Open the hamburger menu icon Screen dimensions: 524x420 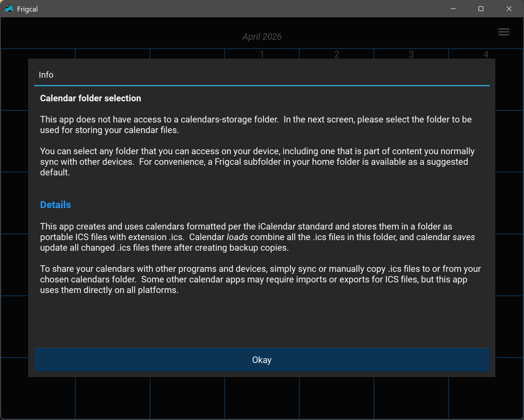(x=504, y=32)
